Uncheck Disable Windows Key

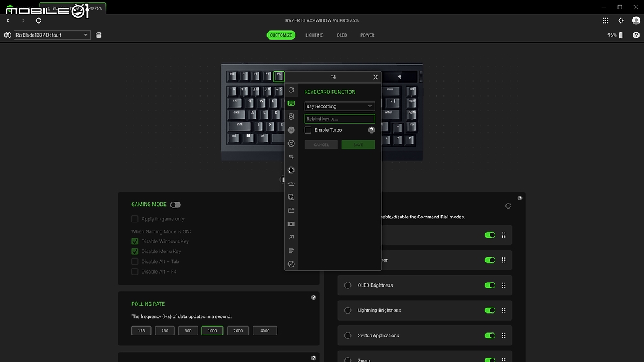tap(135, 241)
